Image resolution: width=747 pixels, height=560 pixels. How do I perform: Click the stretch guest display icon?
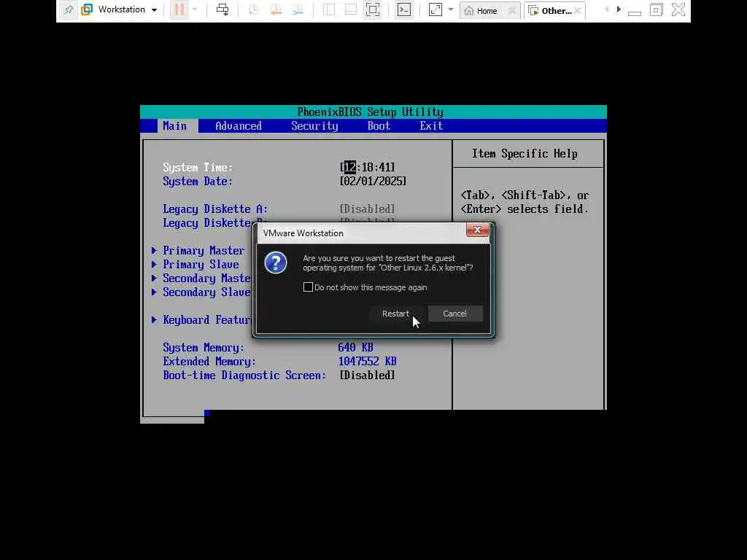(x=436, y=9)
